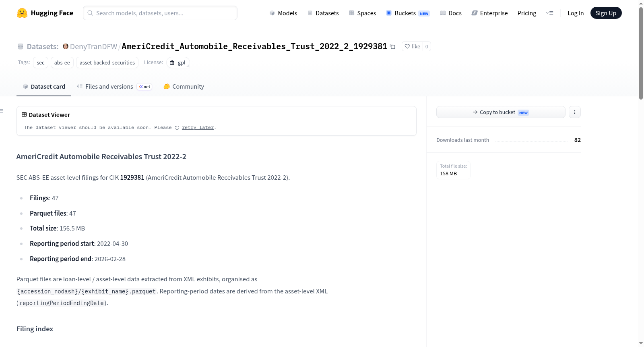Screen dimensions: 644x347
Task: Click the downloads last month value 82
Action: [x=578, y=140]
